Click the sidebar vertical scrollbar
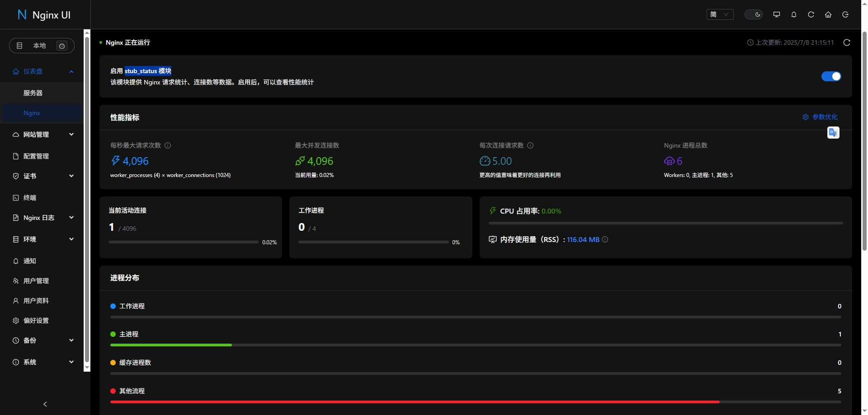 87,200
